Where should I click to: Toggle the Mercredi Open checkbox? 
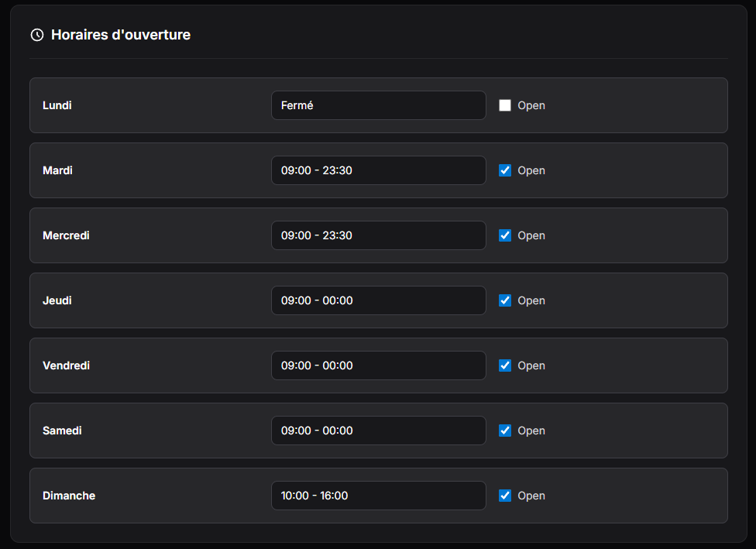(505, 235)
